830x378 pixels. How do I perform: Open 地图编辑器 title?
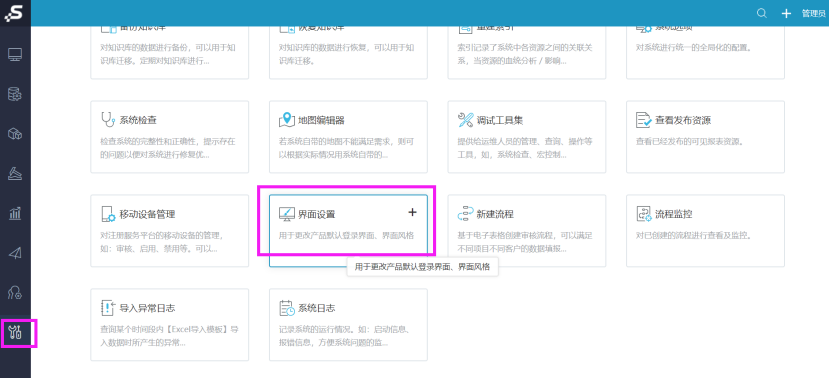tap(321, 121)
